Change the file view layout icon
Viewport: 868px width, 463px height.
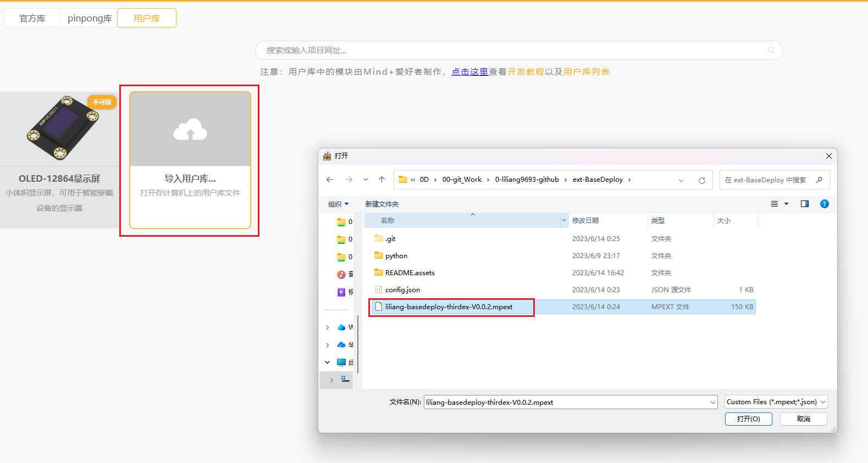(x=775, y=204)
